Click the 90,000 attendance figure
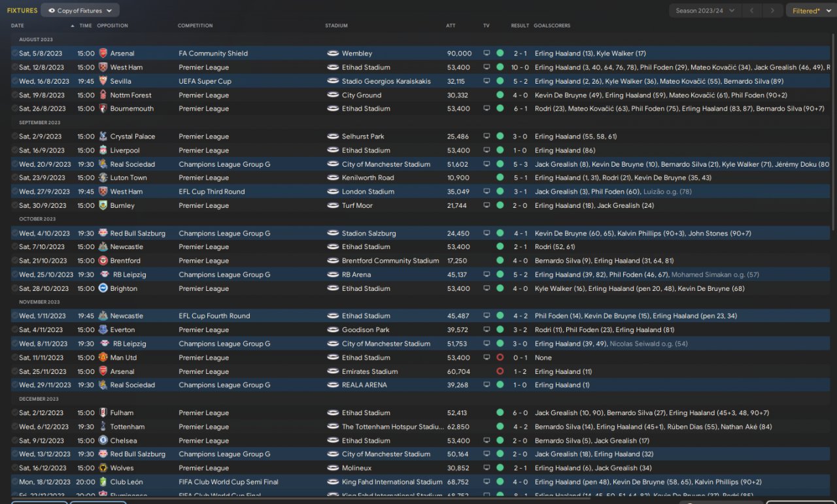The width and height of the screenshot is (837, 504). (x=459, y=54)
